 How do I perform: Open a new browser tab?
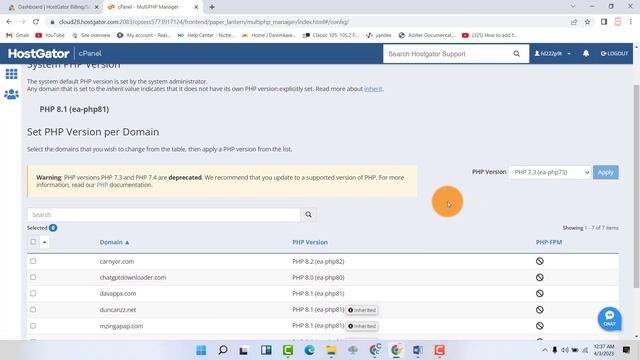(x=212, y=7)
